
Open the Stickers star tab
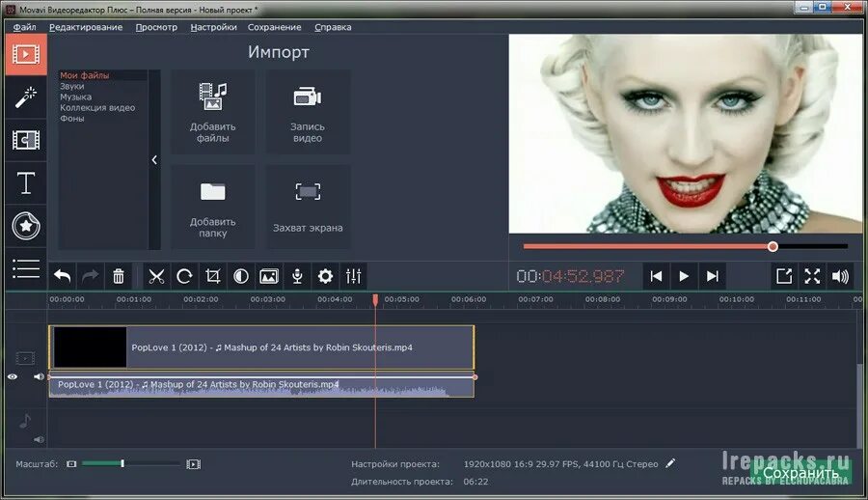tap(26, 226)
